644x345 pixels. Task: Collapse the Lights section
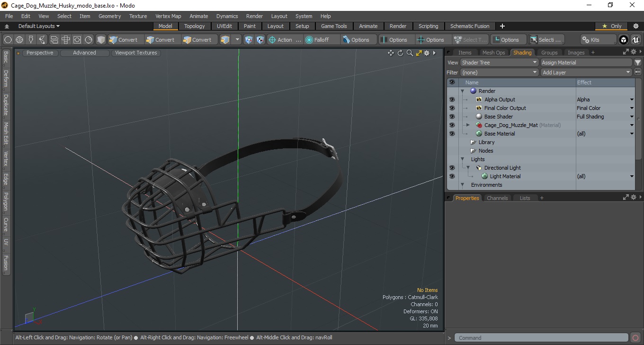click(462, 159)
